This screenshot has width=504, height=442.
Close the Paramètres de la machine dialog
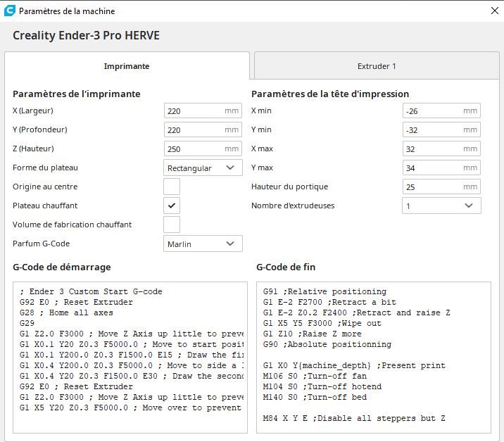click(495, 11)
